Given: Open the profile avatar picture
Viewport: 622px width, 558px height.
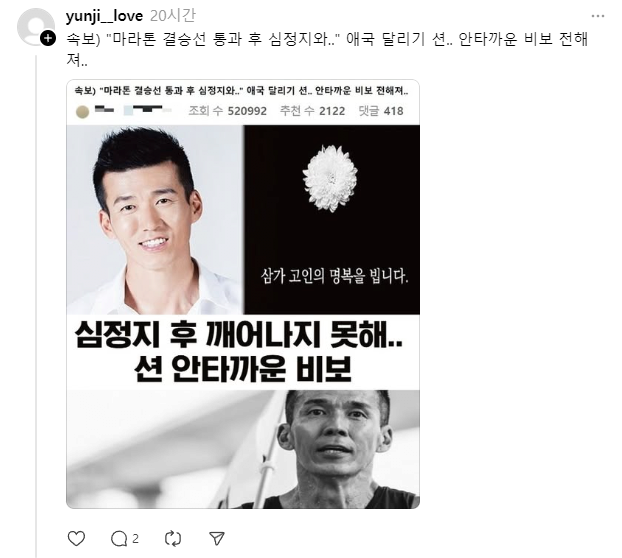Looking at the screenshot, I should (x=35, y=26).
